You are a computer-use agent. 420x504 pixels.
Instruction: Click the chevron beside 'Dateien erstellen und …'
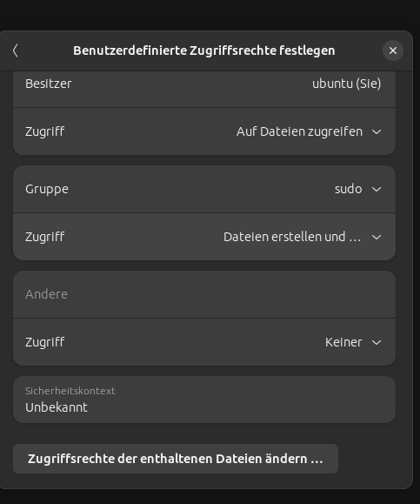tap(377, 238)
